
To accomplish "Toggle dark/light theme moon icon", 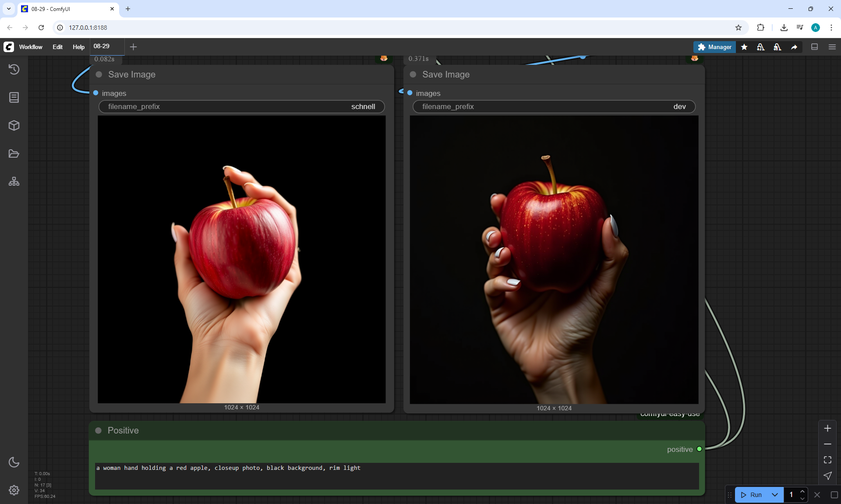I will point(14,462).
